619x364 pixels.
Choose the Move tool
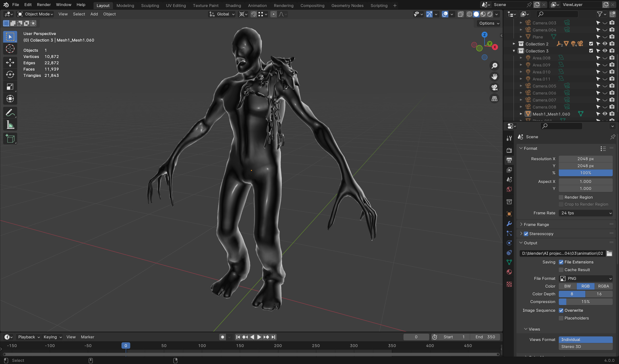[x=10, y=62]
